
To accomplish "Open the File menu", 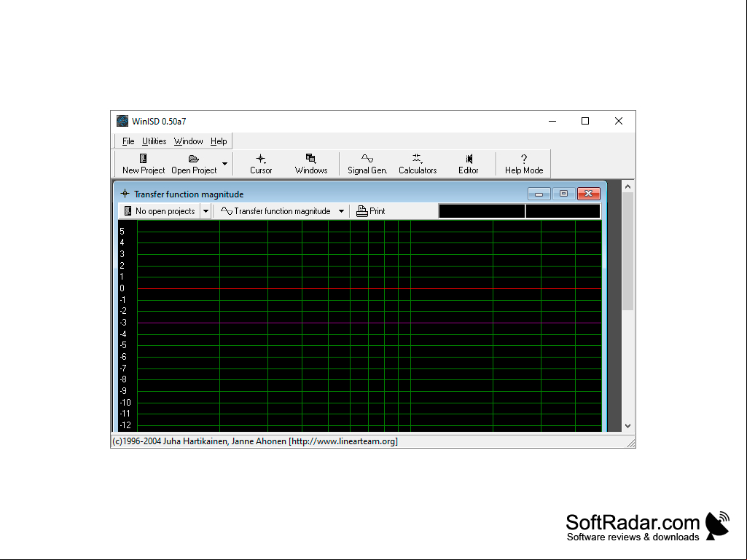I will pos(128,141).
